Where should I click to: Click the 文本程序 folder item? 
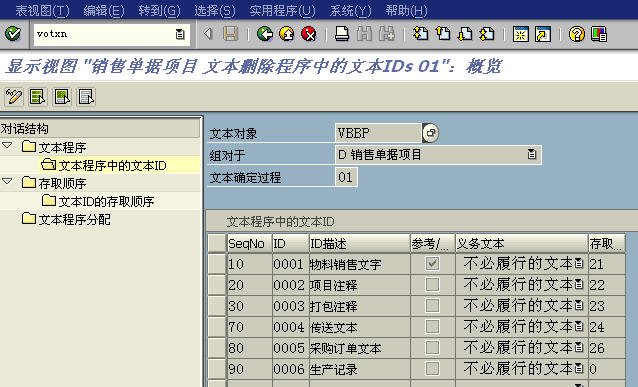click(x=62, y=147)
